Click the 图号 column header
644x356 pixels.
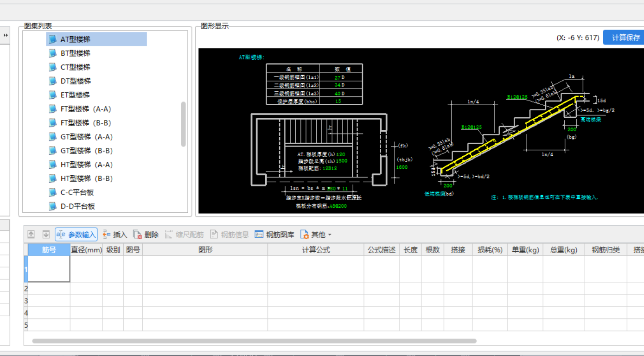click(133, 250)
